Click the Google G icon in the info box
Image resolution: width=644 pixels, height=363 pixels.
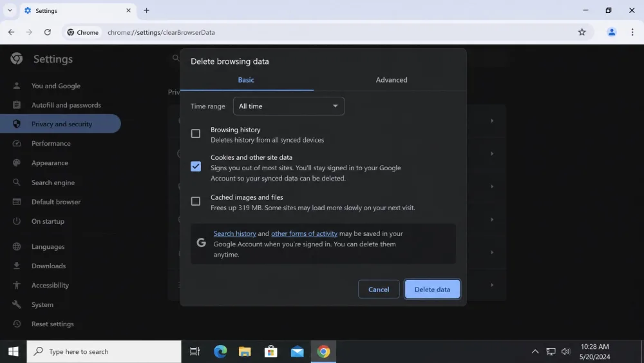coord(201,242)
